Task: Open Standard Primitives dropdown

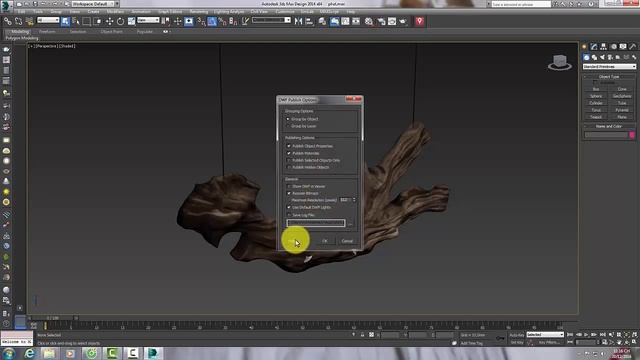Action: pyautogui.click(x=609, y=66)
